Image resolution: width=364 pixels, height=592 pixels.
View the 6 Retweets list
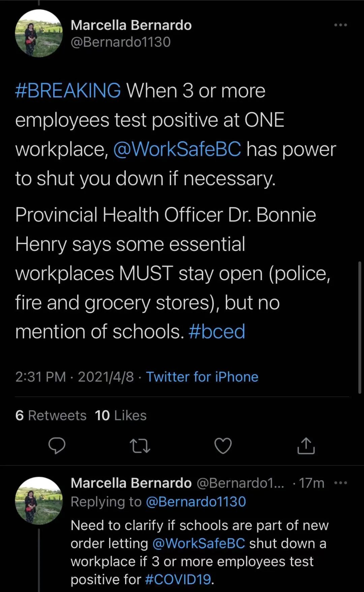51,415
